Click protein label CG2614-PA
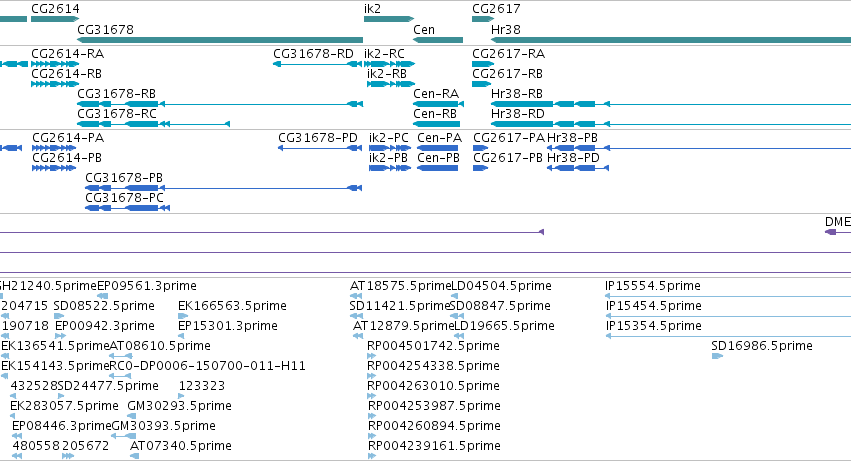The width and height of the screenshot is (851, 461). click(x=68, y=138)
